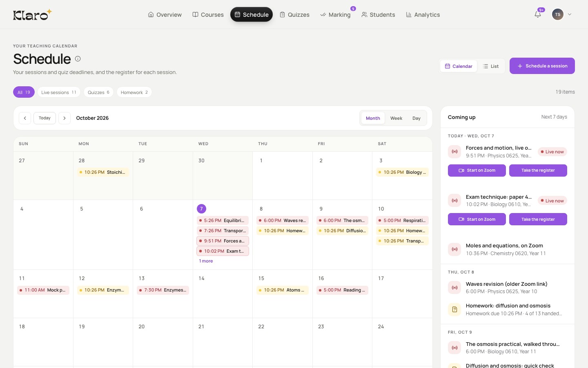Start Forces and motion on Zoom
This screenshot has width=588, height=368.
pos(477,171)
